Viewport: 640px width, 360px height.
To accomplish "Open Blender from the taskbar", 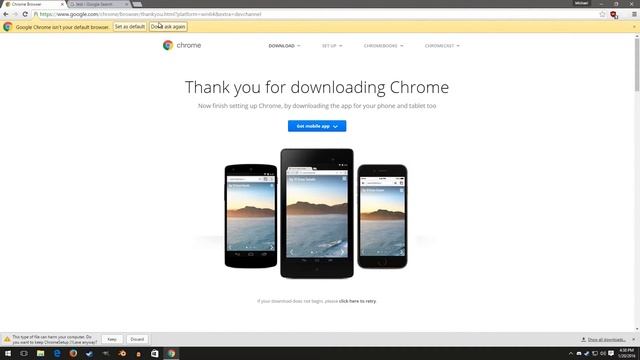I will (x=122, y=353).
